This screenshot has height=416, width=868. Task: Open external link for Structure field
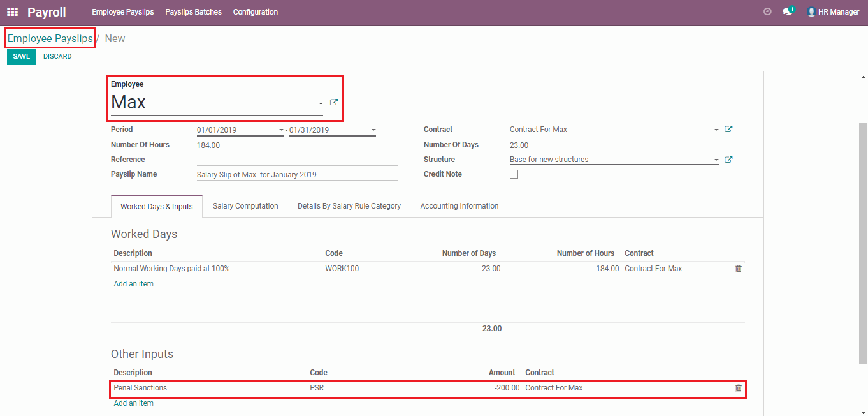point(728,160)
